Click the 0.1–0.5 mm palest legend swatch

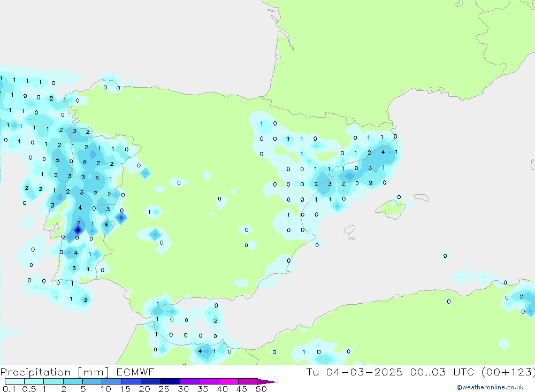[14, 381]
